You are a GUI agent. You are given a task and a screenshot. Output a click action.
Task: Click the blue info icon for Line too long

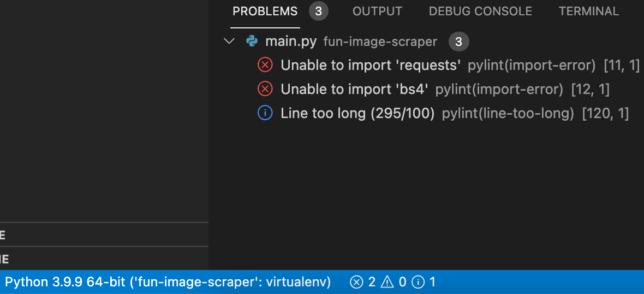(x=265, y=113)
